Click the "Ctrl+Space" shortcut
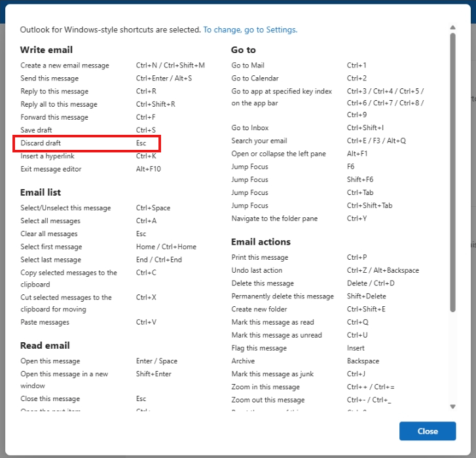Viewport: 476px width, 458px height. (x=153, y=208)
